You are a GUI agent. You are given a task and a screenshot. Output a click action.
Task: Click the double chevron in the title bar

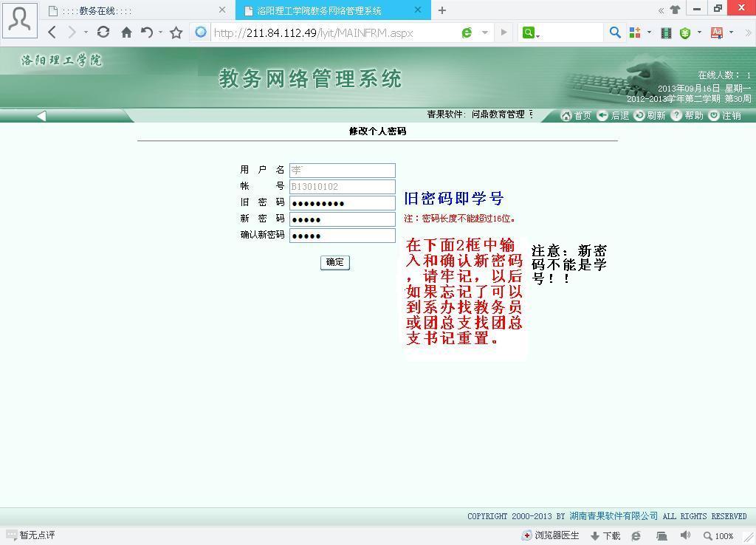tap(661, 10)
